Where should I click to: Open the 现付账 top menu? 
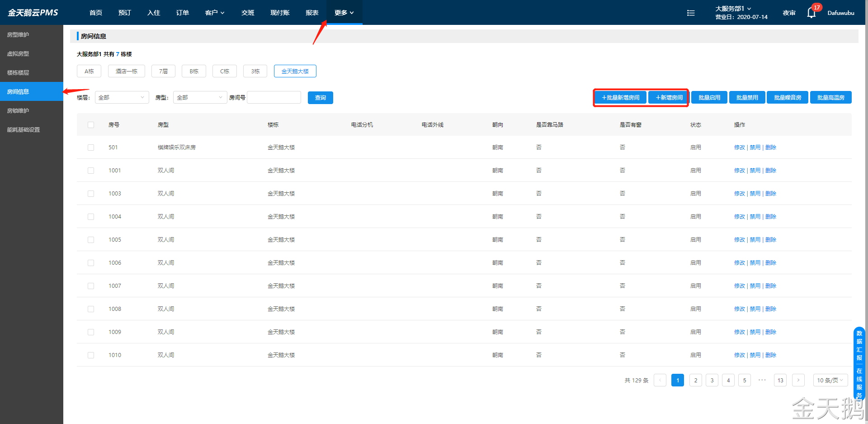tap(280, 13)
